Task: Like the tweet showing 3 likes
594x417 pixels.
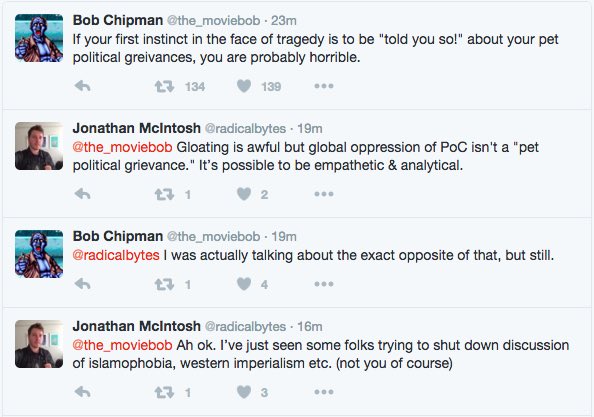Action: pyautogui.click(x=244, y=392)
